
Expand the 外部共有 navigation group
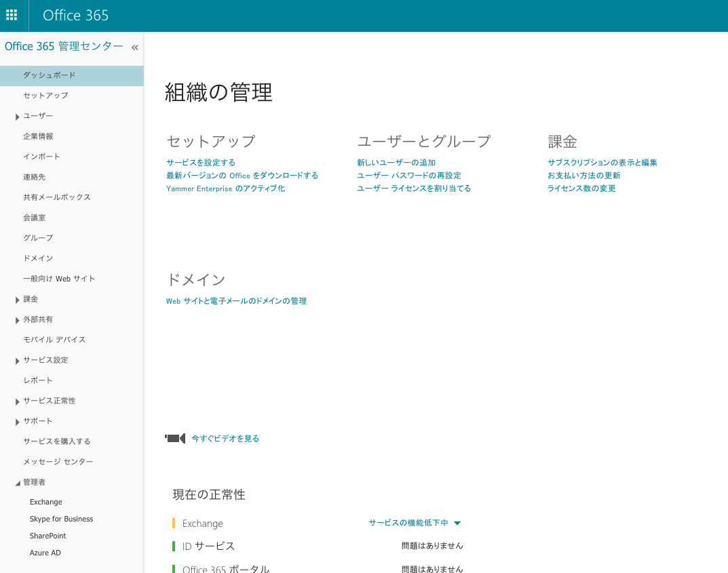(x=17, y=320)
